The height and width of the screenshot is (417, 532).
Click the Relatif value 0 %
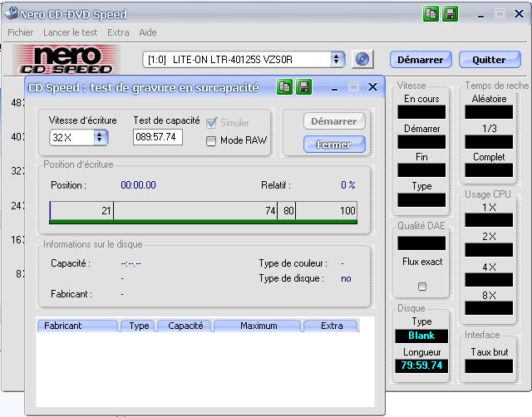pyautogui.click(x=348, y=185)
